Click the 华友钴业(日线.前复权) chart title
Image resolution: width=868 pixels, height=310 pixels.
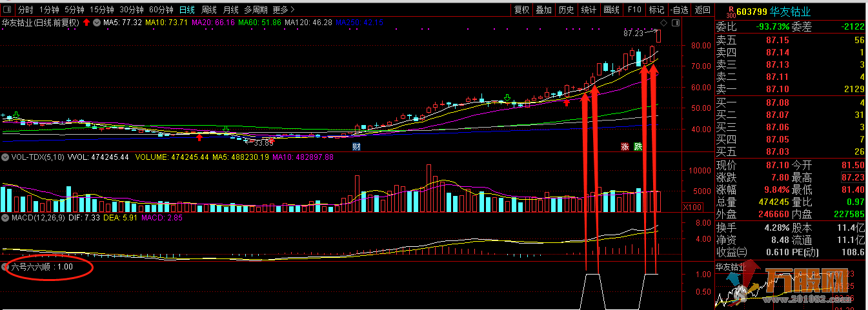point(41,23)
